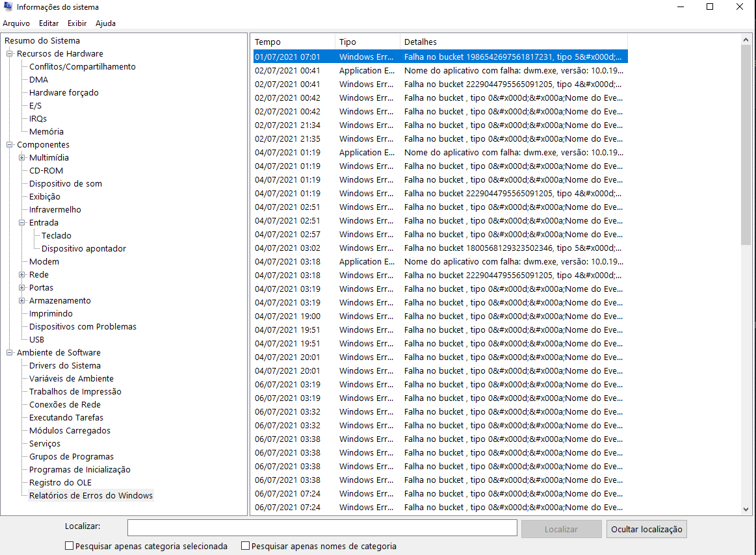Select Relatórios de Erros do Windows
The image size is (756, 555).
click(x=91, y=496)
